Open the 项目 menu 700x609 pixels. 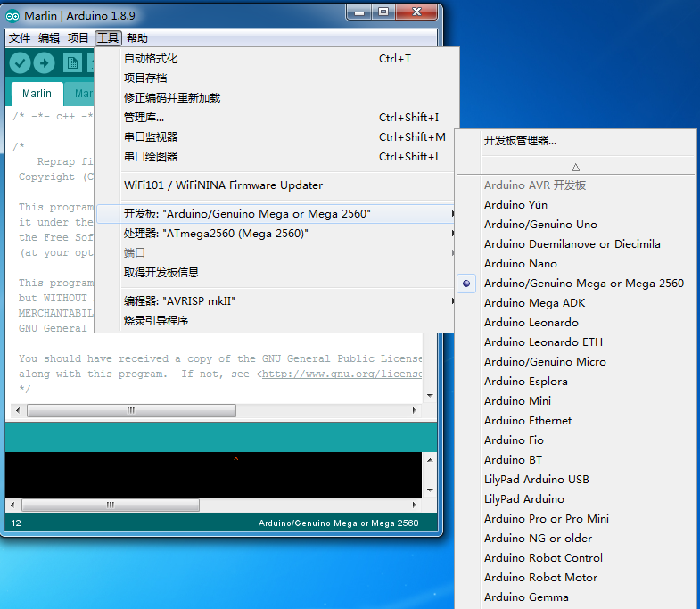click(x=78, y=38)
